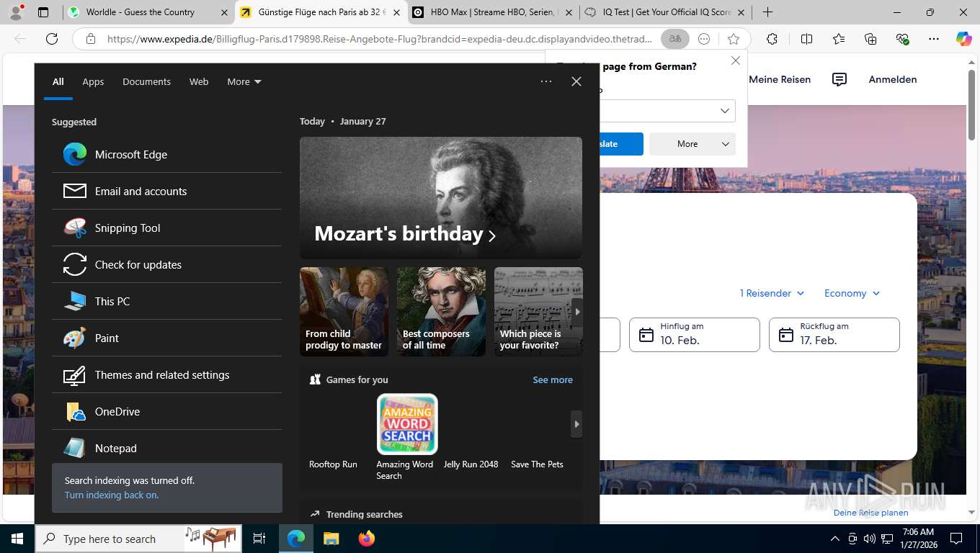Switch to Web search tab
Viewport: 980px width, 553px height.
(x=199, y=81)
